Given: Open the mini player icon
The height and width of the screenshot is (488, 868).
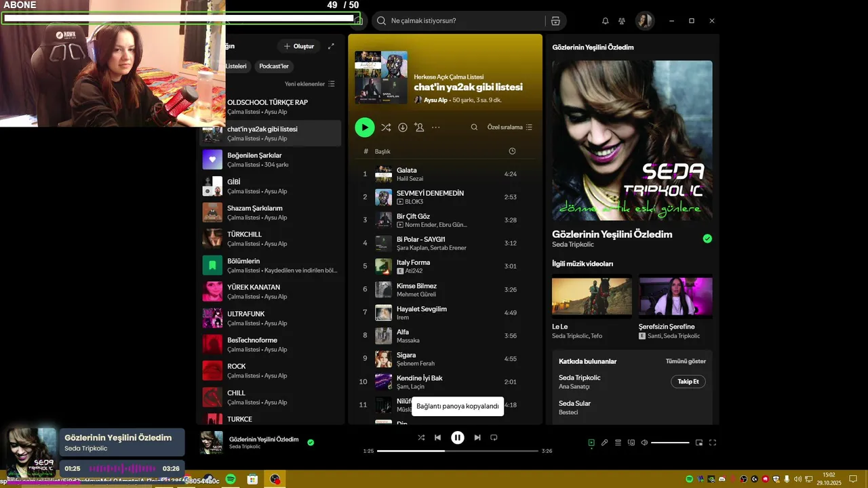Looking at the screenshot, I should pyautogui.click(x=699, y=443).
